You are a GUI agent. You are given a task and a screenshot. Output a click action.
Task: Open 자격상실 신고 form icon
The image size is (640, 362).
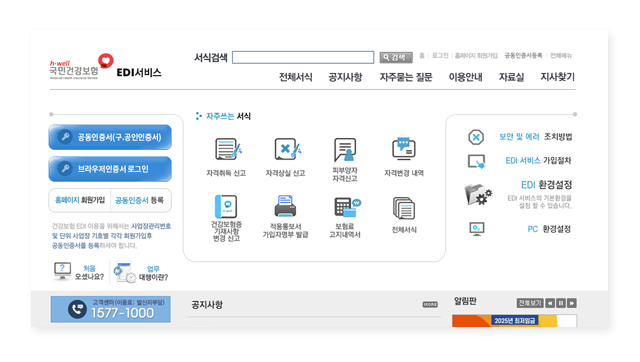pyautogui.click(x=287, y=149)
